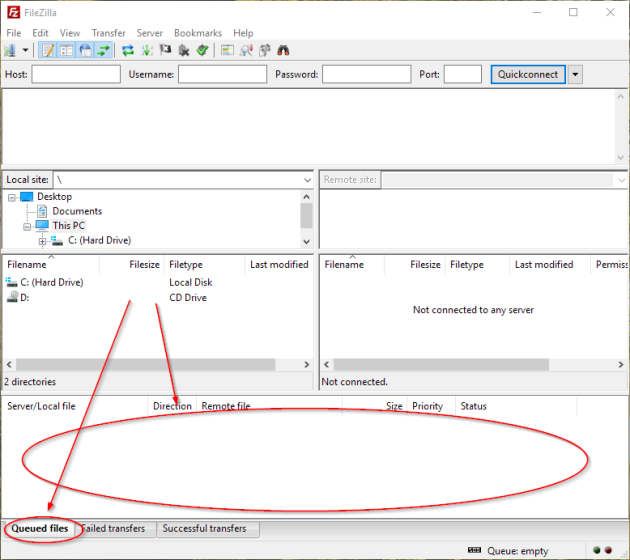Click the binoculars file search icon
Viewport: 630px width, 560px height.
coord(283,51)
